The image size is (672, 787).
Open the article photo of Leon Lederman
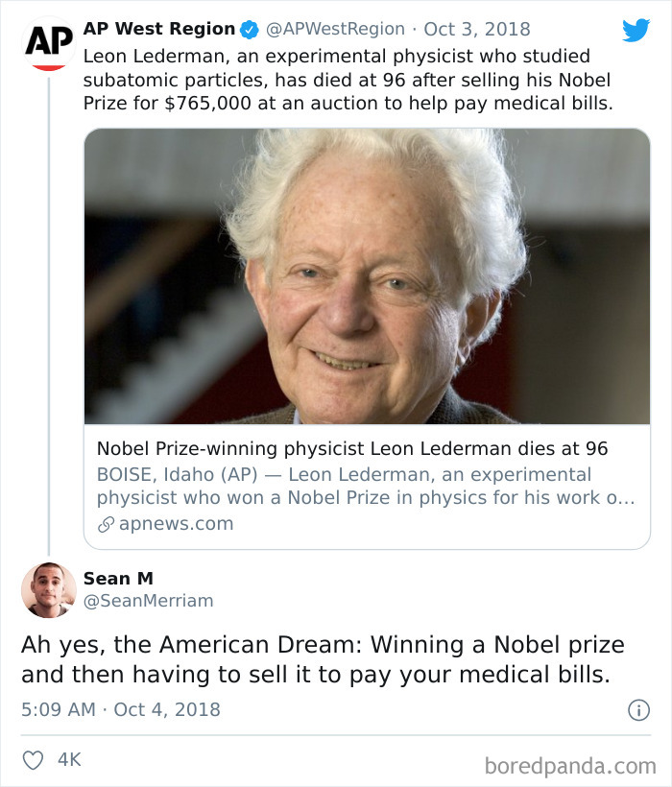[367, 276]
